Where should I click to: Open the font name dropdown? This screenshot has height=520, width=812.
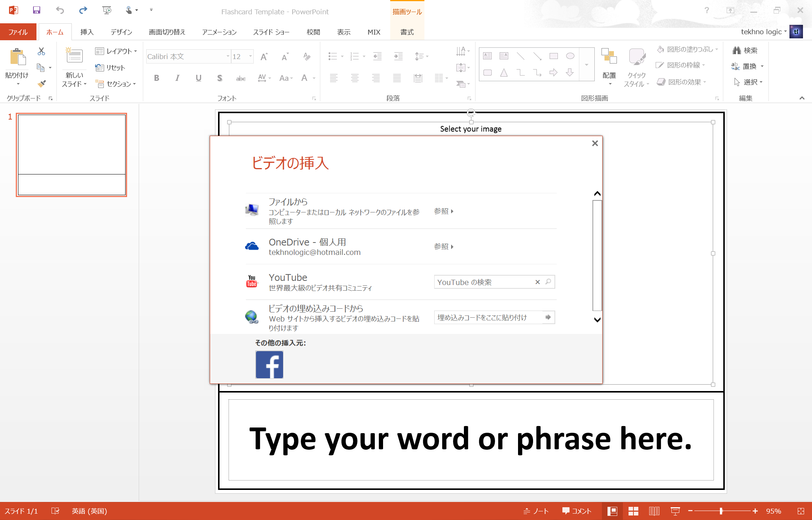pos(228,56)
